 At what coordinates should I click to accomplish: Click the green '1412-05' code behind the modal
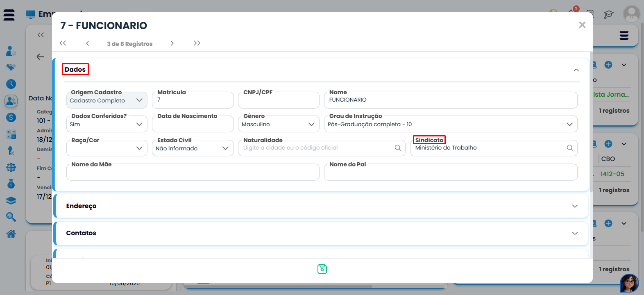tap(612, 174)
